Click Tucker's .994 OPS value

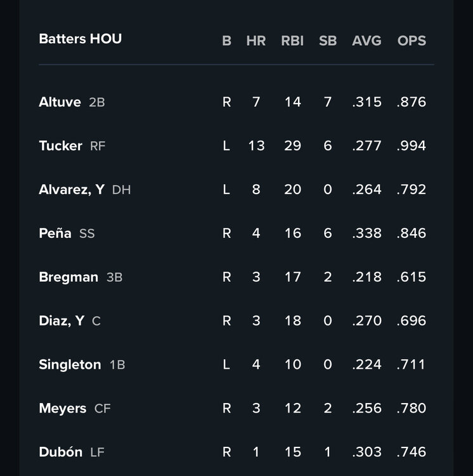pyautogui.click(x=411, y=146)
